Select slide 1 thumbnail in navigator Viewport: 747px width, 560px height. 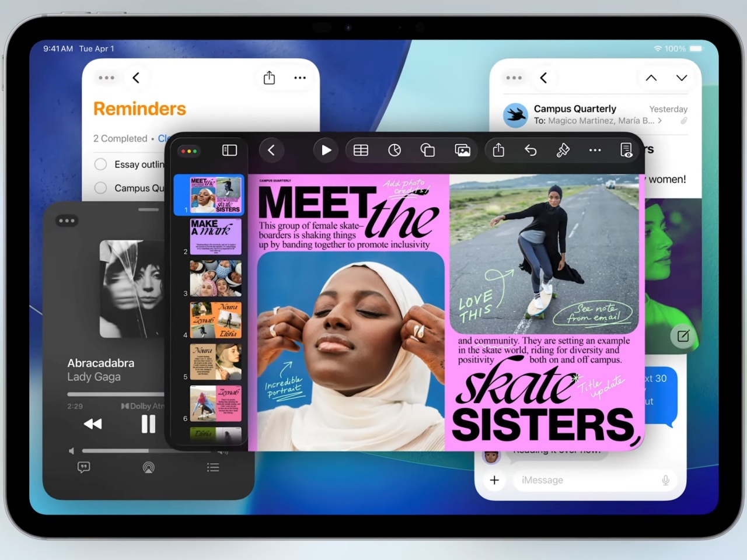(x=215, y=195)
